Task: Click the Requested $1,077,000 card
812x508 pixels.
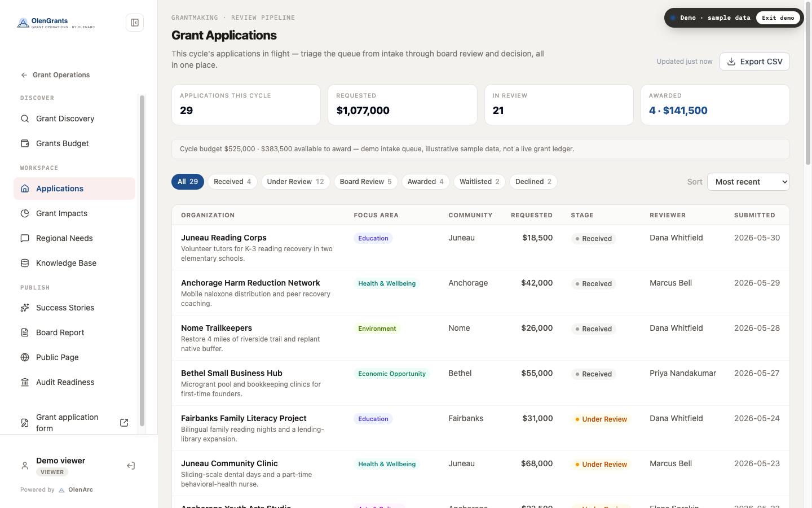Action: (403, 105)
